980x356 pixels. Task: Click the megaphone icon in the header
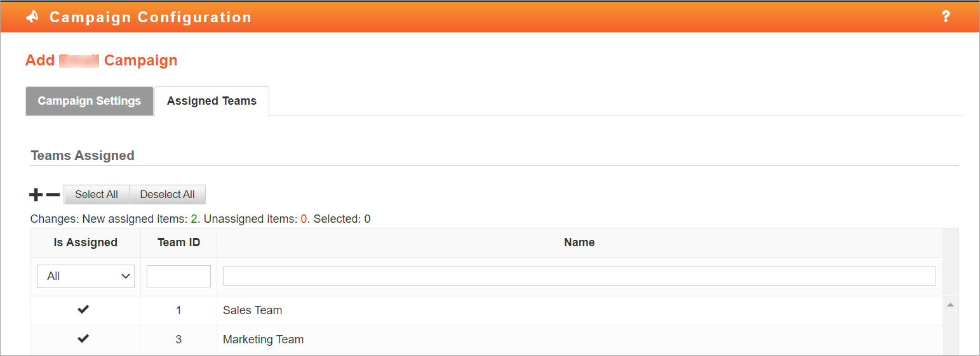coord(32,17)
